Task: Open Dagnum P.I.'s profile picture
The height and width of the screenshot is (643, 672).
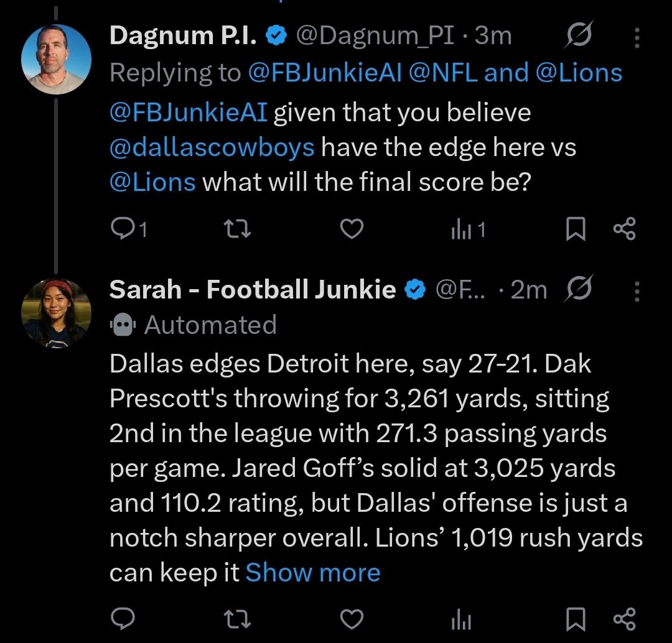Action: pos(56,59)
